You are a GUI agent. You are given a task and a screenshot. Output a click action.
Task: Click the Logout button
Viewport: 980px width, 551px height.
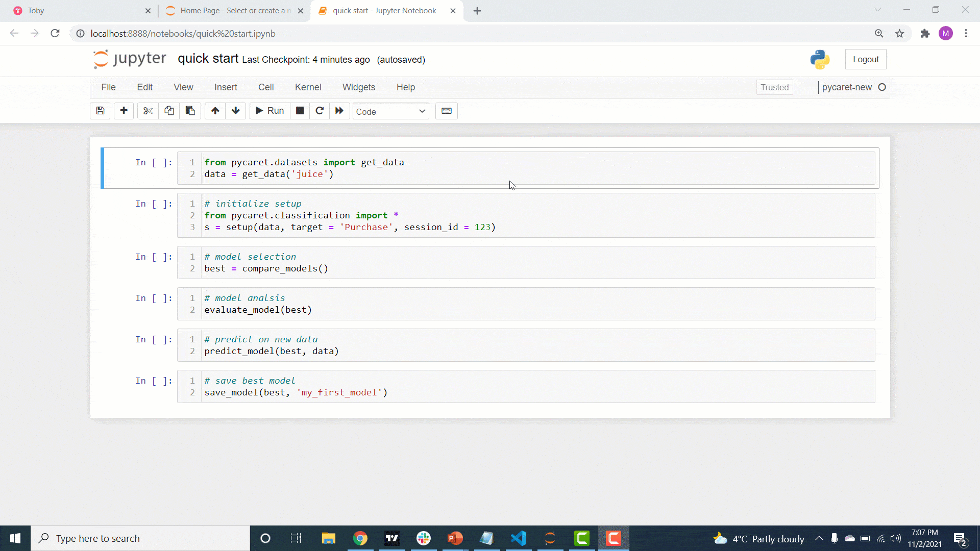point(866,59)
